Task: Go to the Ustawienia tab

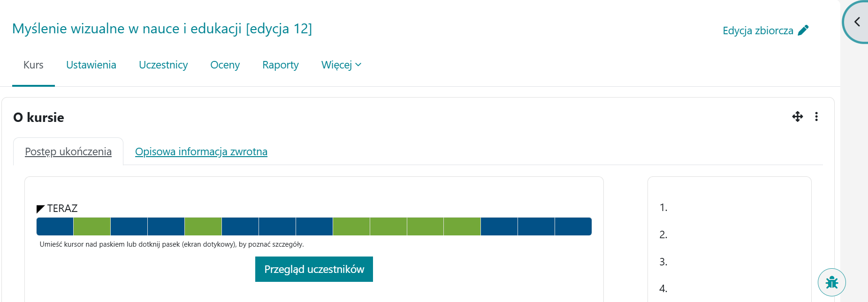Action: [91, 65]
